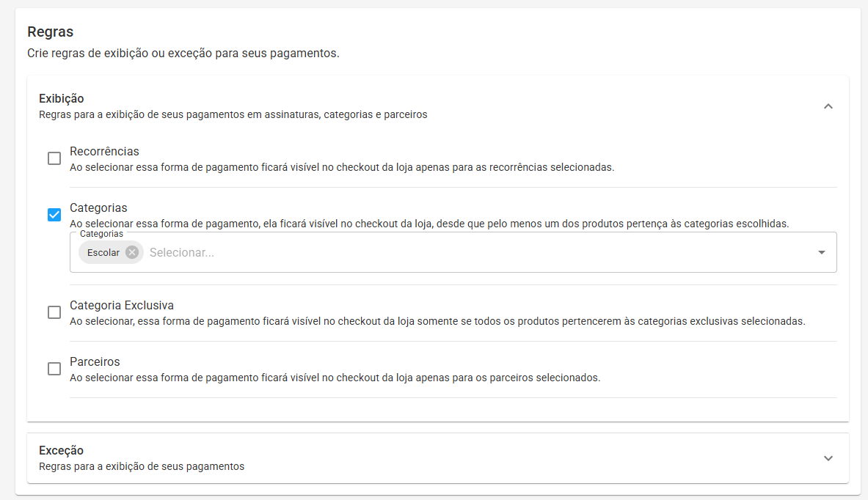
Task: Click the Regras page heading
Action: pyautogui.click(x=51, y=32)
